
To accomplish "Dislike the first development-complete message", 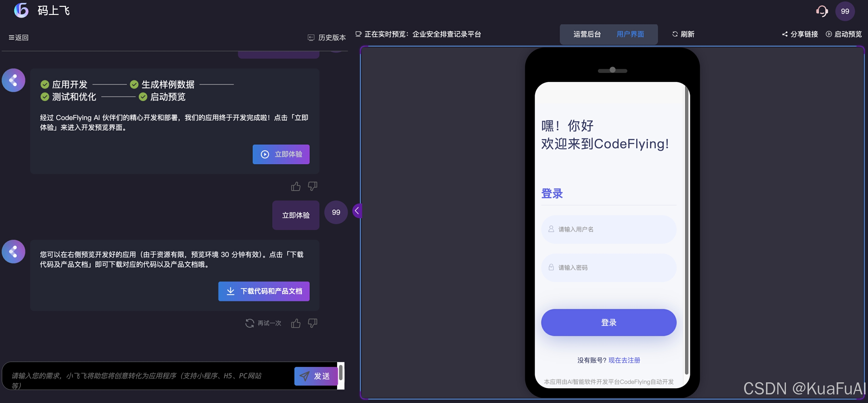I will click(x=312, y=186).
